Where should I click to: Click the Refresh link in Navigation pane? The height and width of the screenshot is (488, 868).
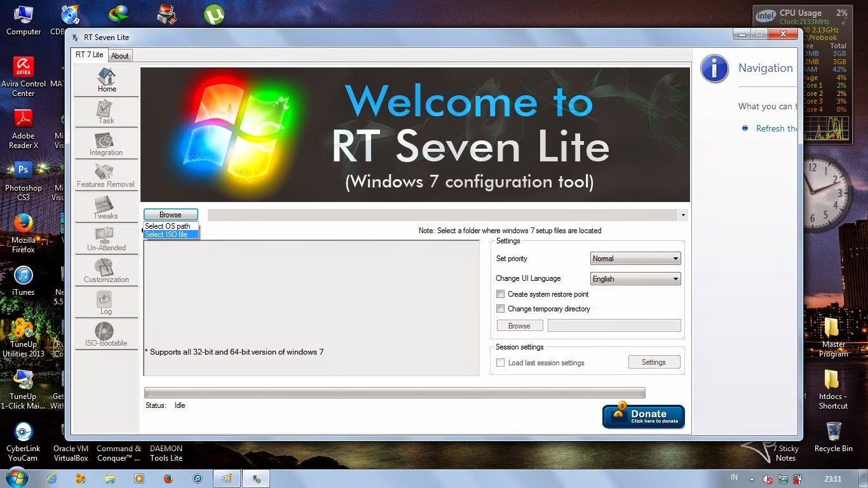click(x=776, y=128)
